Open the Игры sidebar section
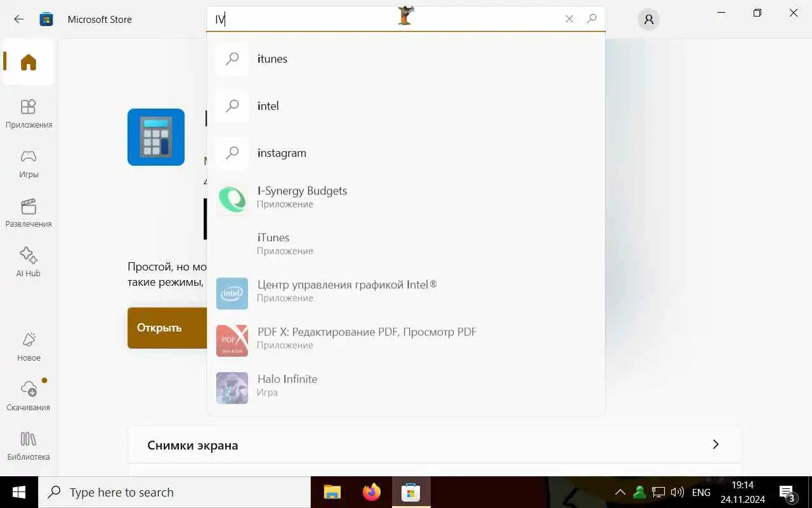 click(29, 164)
